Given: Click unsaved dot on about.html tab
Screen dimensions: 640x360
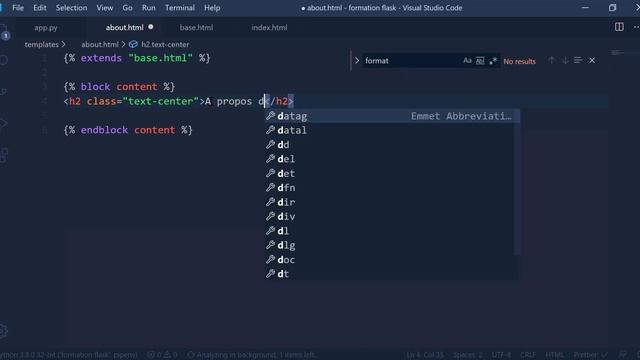Looking at the screenshot, I should (151, 27).
